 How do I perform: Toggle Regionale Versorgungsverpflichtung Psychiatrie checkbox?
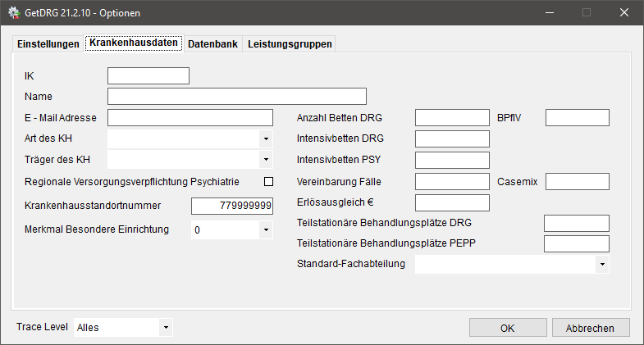pos(267,181)
